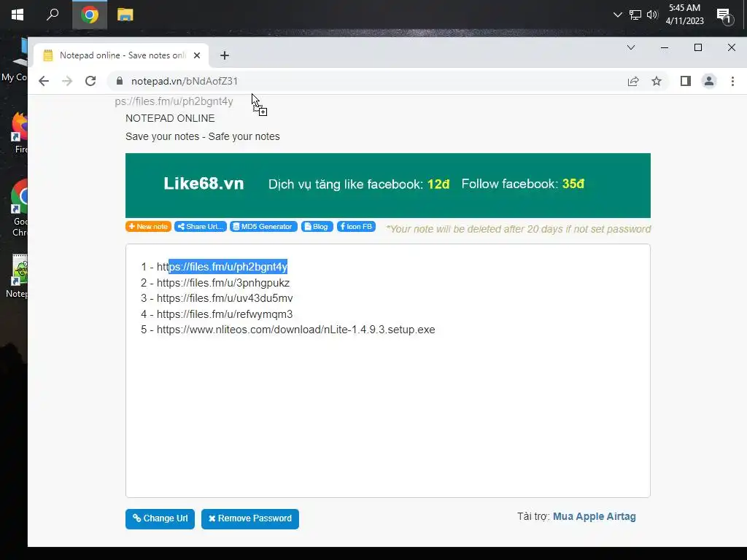Click line 5 nLite-1.4.9.3.setup.exe URL

click(296, 330)
